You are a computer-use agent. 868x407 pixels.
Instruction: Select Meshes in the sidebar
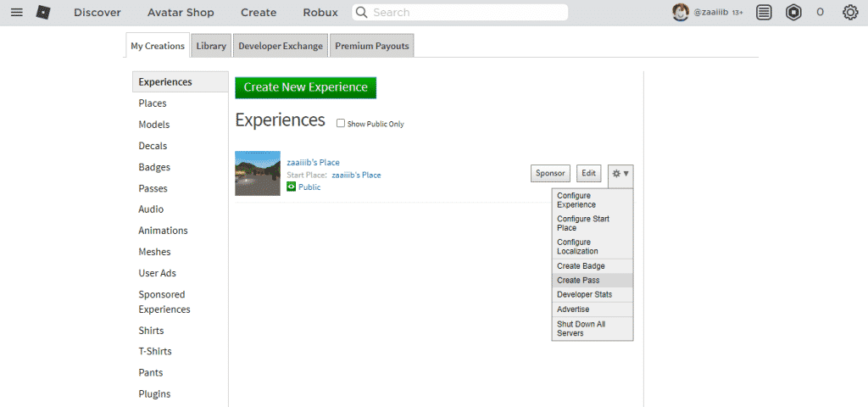pyautogui.click(x=154, y=252)
